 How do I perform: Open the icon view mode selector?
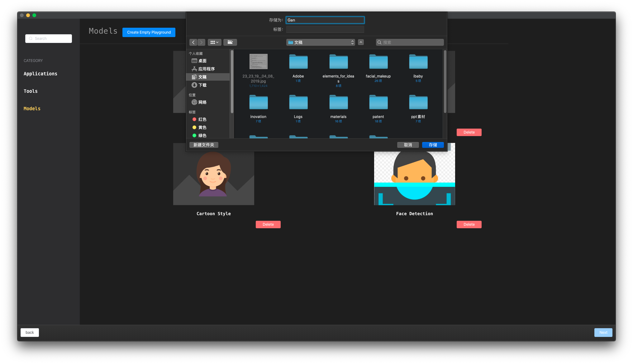(x=214, y=42)
